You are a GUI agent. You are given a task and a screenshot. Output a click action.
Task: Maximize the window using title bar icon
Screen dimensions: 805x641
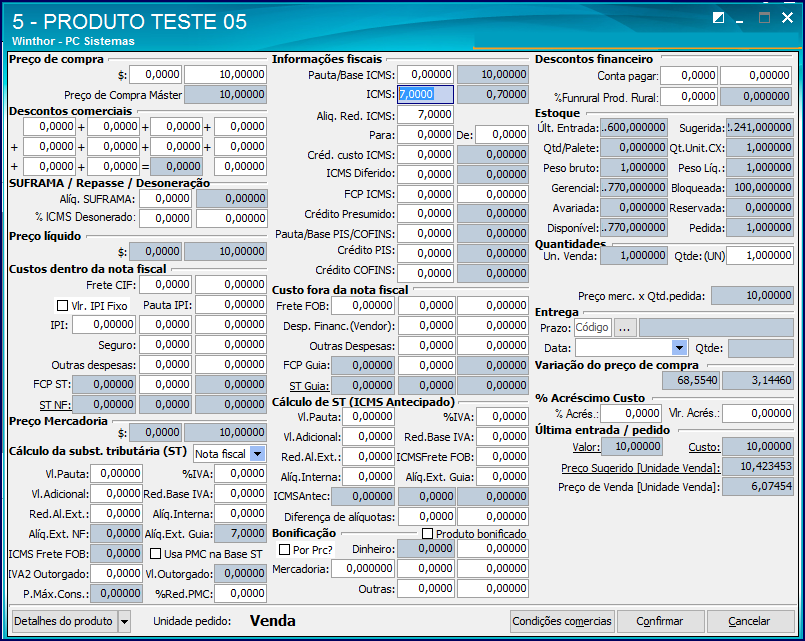pyautogui.click(x=764, y=18)
